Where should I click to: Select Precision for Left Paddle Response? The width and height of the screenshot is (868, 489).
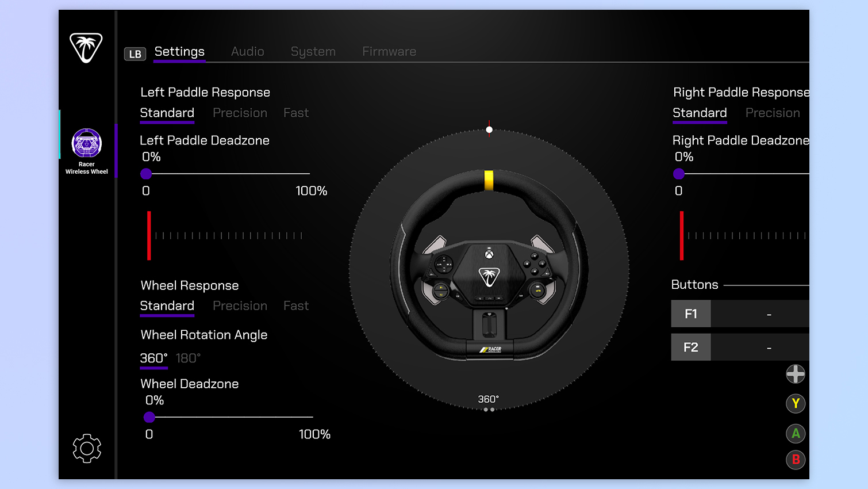[240, 113]
